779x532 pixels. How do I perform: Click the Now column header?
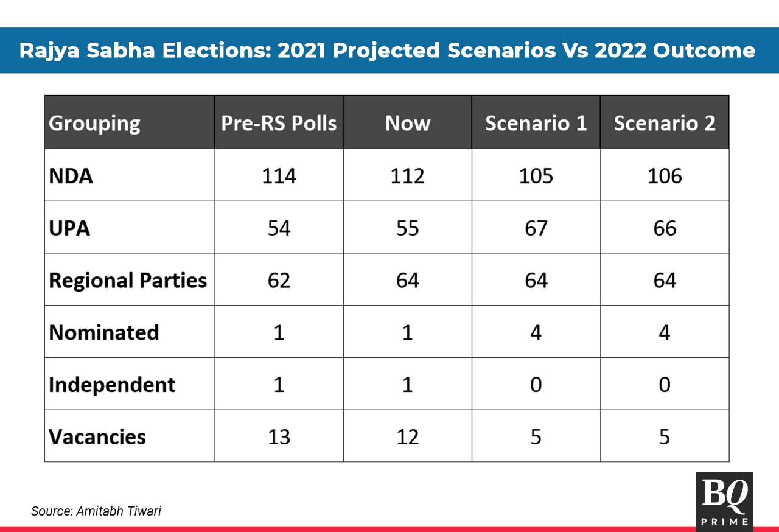(407, 124)
